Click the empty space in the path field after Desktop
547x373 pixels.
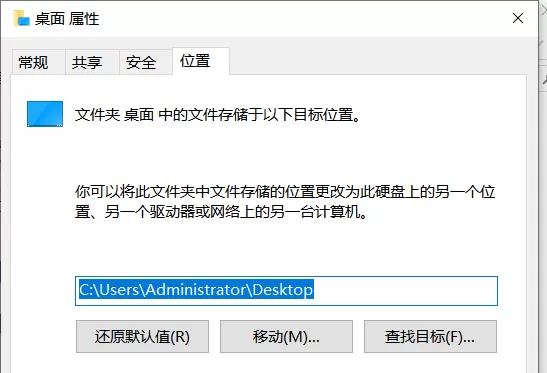point(405,291)
